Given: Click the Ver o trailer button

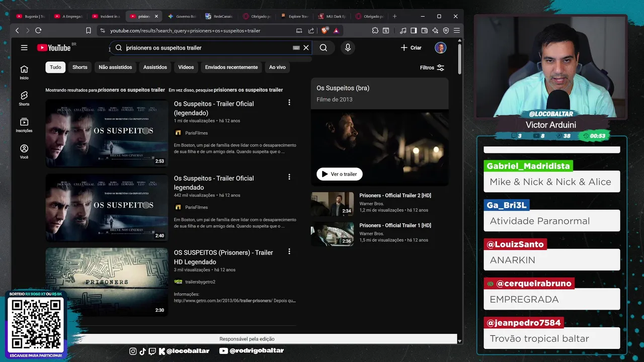Looking at the screenshot, I should (x=340, y=174).
